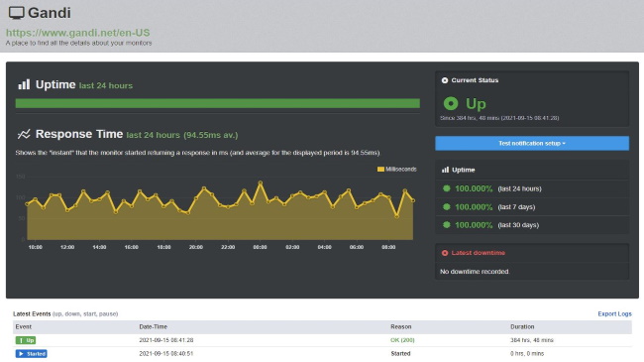Click the Latest Events heading
The height and width of the screenshot is (362, 644).
[32, 313]
